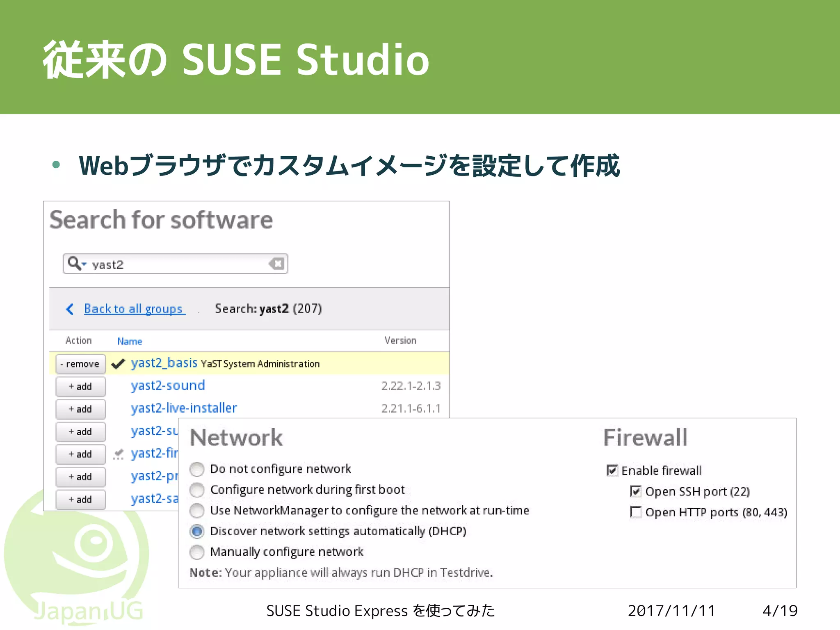The width and height of the screenshot is (840, 630).
Task: Click the Search: yast2 (207) result count
Action: pyautogui.click(x=268, y=308)
